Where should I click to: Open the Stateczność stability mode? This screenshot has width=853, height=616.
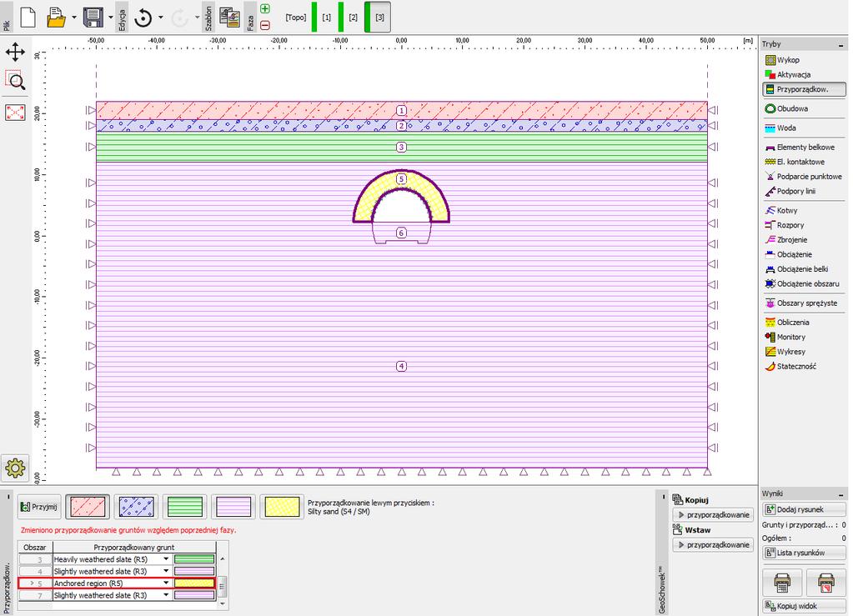tap(796, 366)
